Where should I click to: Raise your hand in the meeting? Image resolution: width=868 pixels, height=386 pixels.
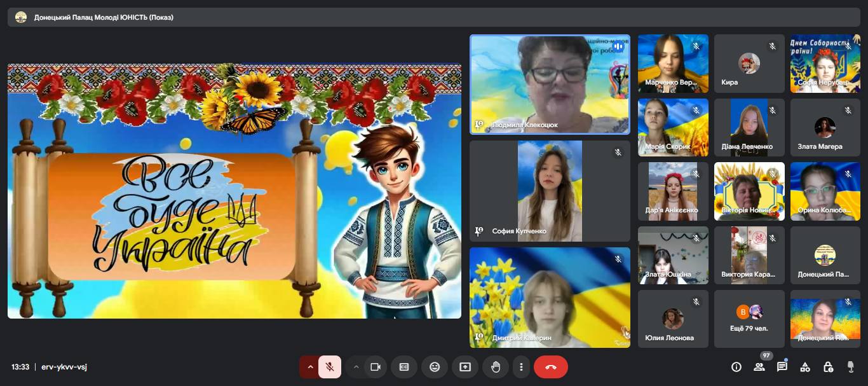(496, 367)
